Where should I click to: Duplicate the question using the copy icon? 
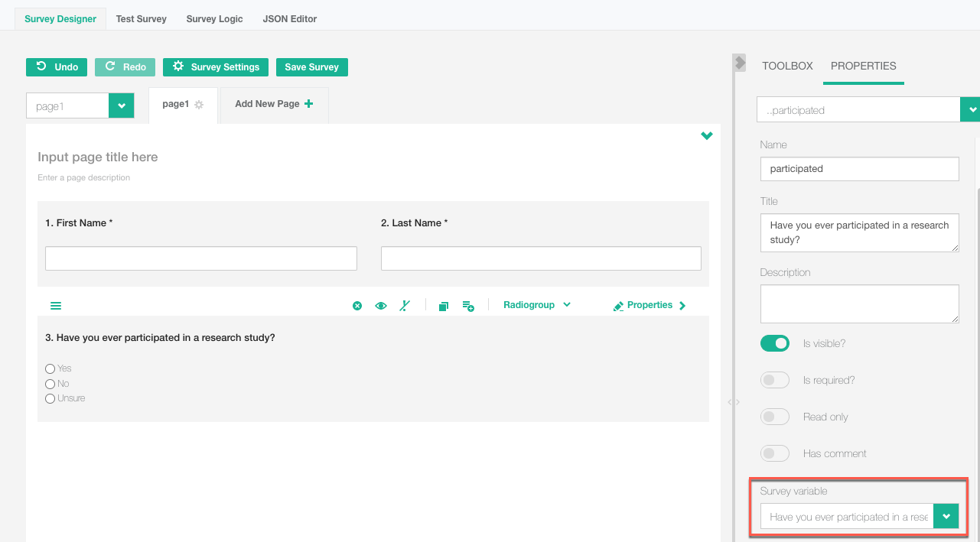pyautogui.click(x=444, y=306)
